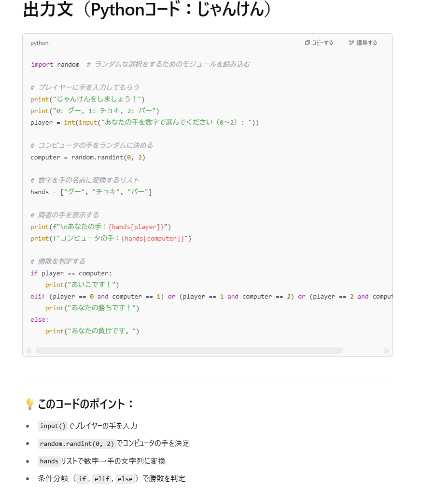Click the else inline code chip in bullet list
Viewport: 448px width, 502px height.
pyautogui.click(x=125, y=479)
